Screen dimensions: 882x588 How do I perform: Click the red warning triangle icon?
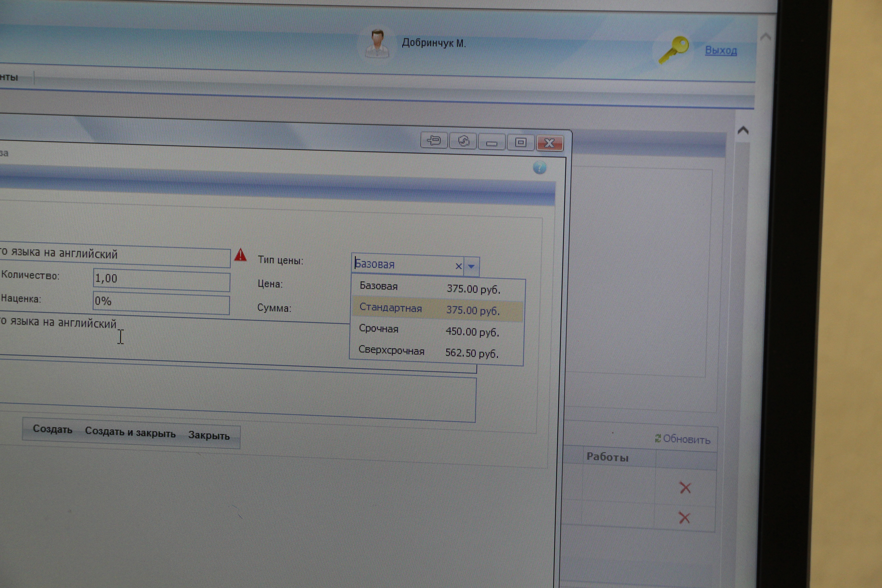[240, 255]
